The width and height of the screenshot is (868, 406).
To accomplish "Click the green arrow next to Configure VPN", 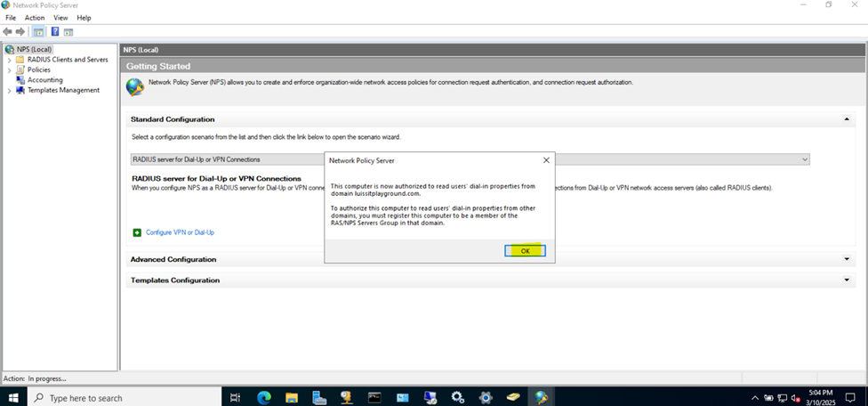I will 137,232.
